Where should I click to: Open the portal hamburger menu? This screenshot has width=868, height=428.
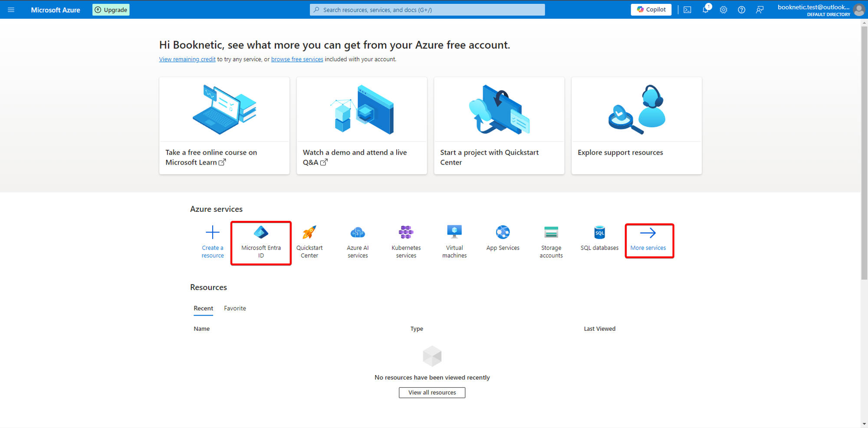11,10
